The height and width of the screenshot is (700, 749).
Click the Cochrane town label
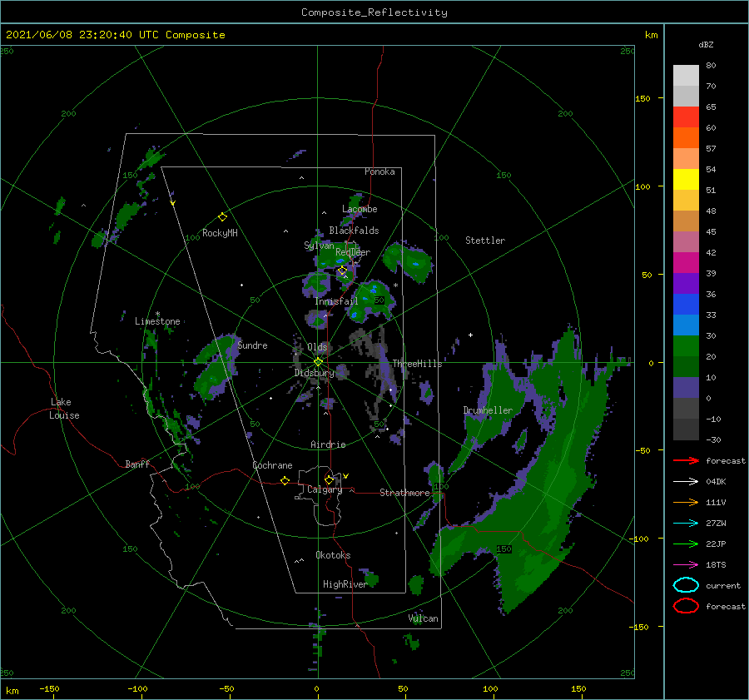(x=272, y=465)
